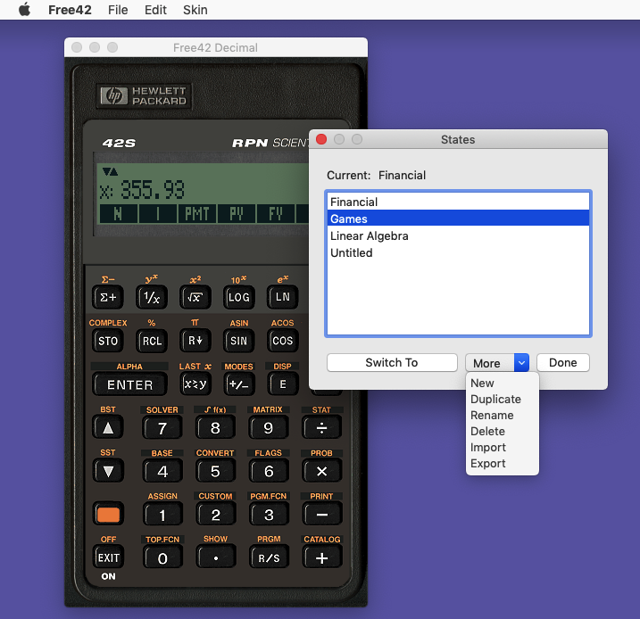Open the Edit menu
Image resolution: width=640 pixels, height=619 pixels.
[156, 10]
